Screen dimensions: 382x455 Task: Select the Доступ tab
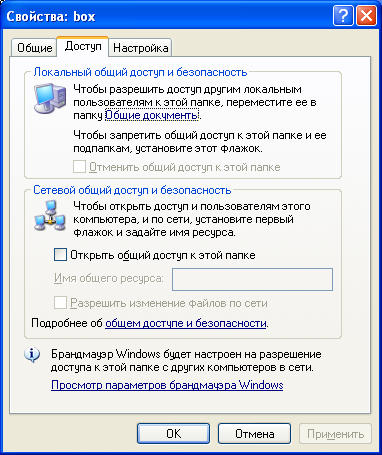click(x=83, y=46)
